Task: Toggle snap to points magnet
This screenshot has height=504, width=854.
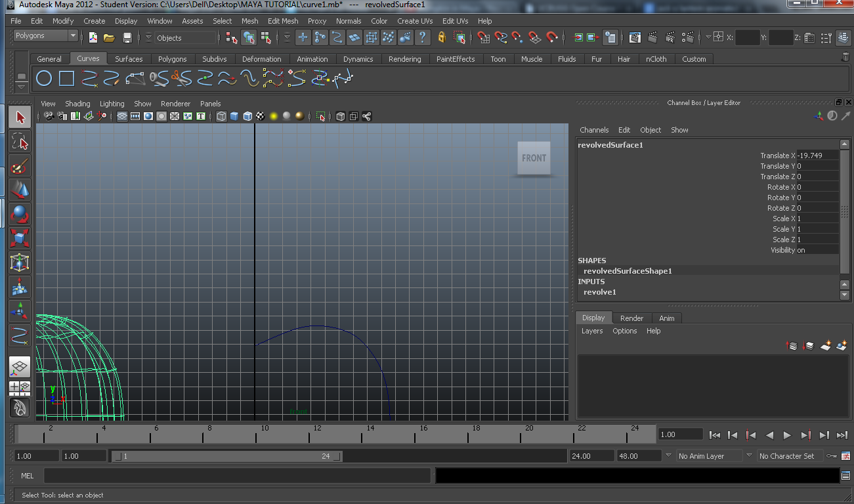Action: point(517,37)
